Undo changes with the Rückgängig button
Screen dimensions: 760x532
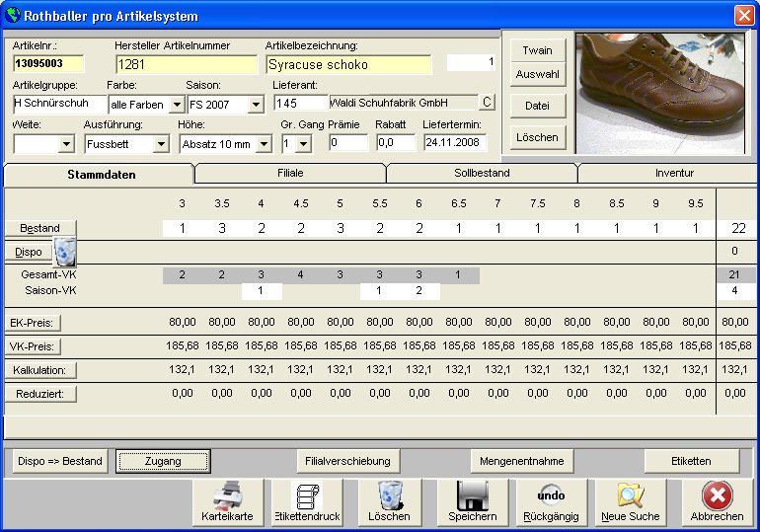(551, 502)
